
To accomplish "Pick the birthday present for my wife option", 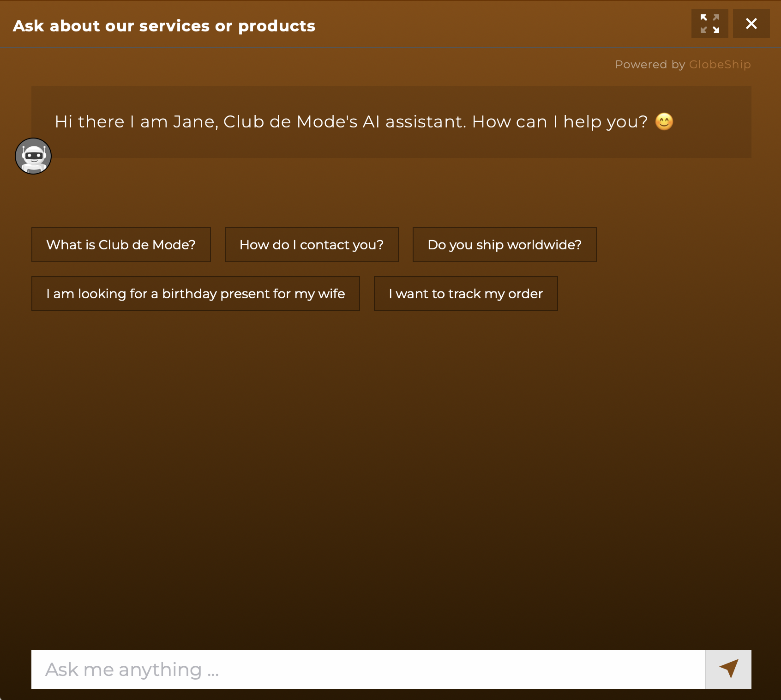I will [196, 294].
